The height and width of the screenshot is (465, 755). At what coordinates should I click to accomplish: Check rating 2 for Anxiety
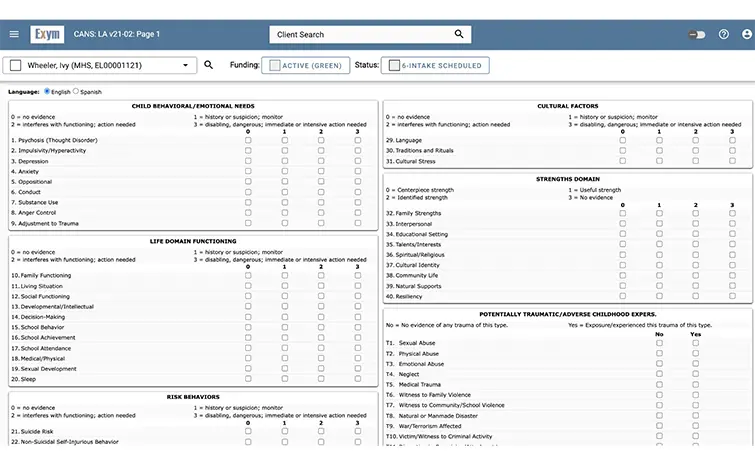pos(321,172)
